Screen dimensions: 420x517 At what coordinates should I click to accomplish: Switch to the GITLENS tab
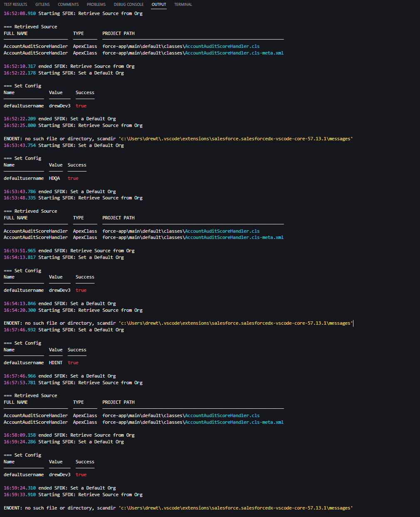tap(42, 4)
